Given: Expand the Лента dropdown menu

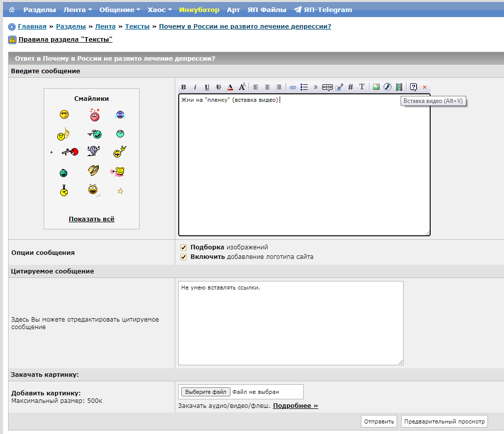Looking at the screenshot, I should coord(77,10).
